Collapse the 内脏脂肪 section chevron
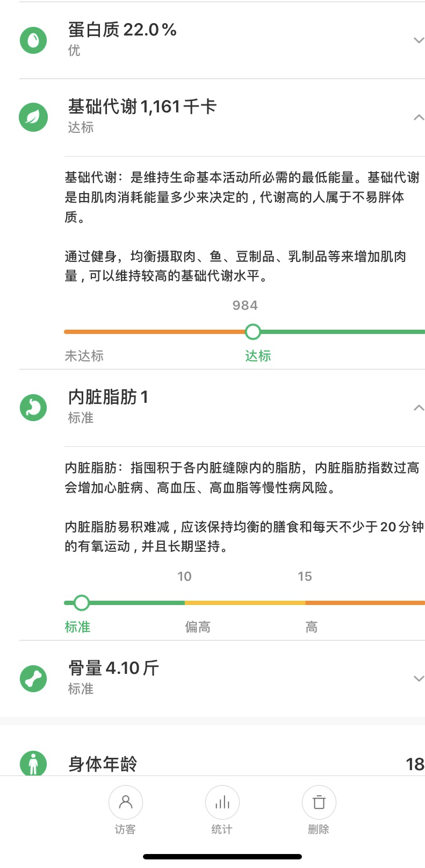Viewport: 425px width, 868px height. [x=419, y=408]
